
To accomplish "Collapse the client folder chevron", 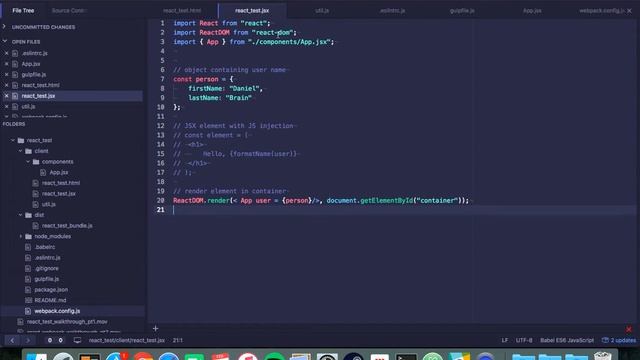I will point(20,151).
